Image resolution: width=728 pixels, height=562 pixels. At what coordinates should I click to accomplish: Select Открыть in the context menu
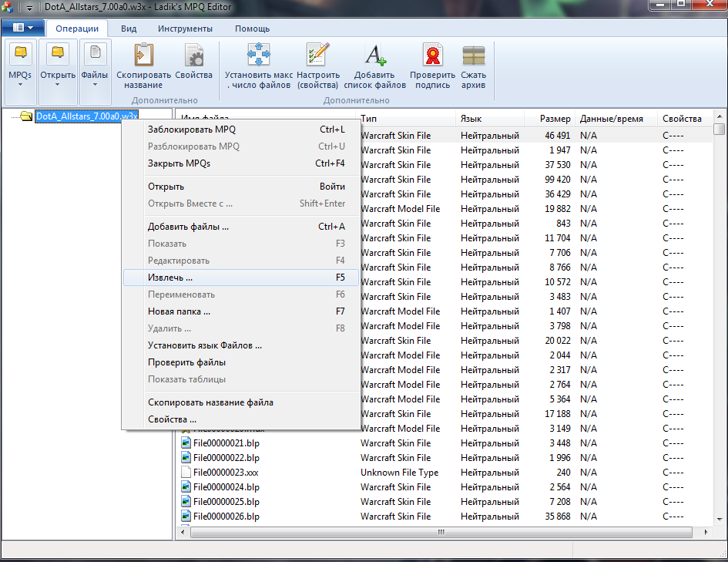(x=241, y=187)
